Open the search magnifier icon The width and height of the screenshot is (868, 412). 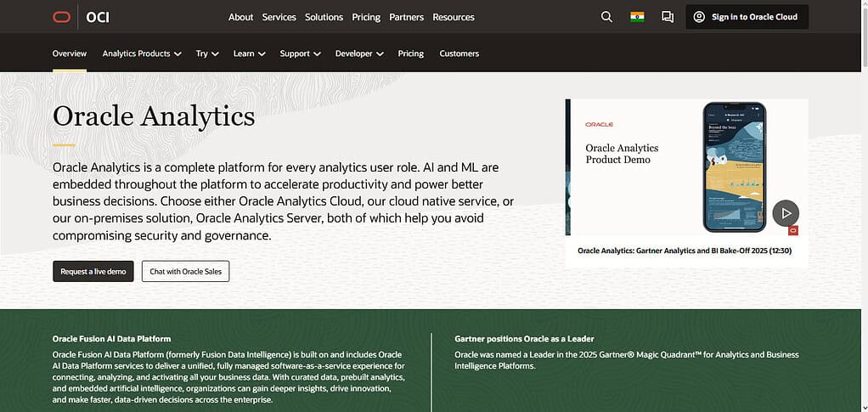pos(606,17)
